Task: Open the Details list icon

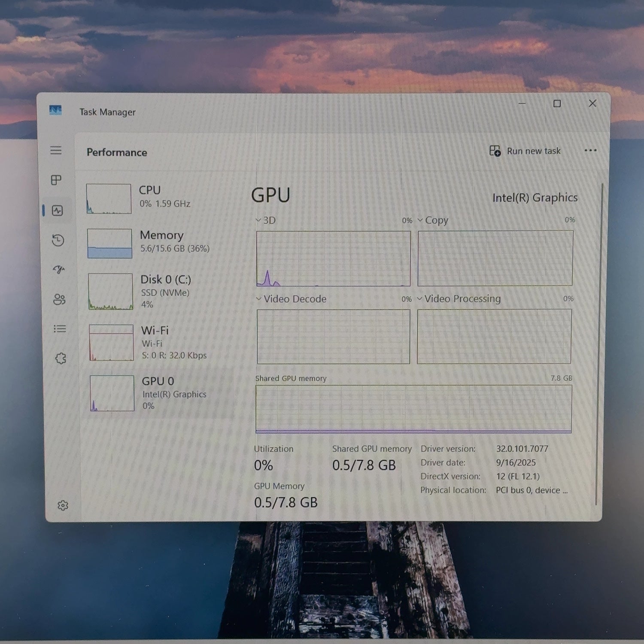Action: coord(60,329)
